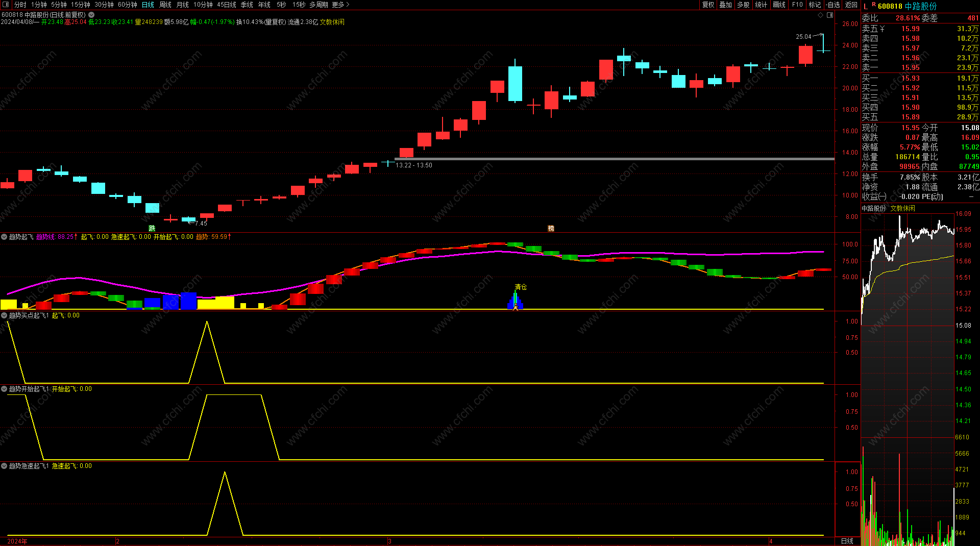The height and width of the screenshot is (546, 980).
Task: Click the month 3 marker on the time axis
Action: [x=390, y=541]
